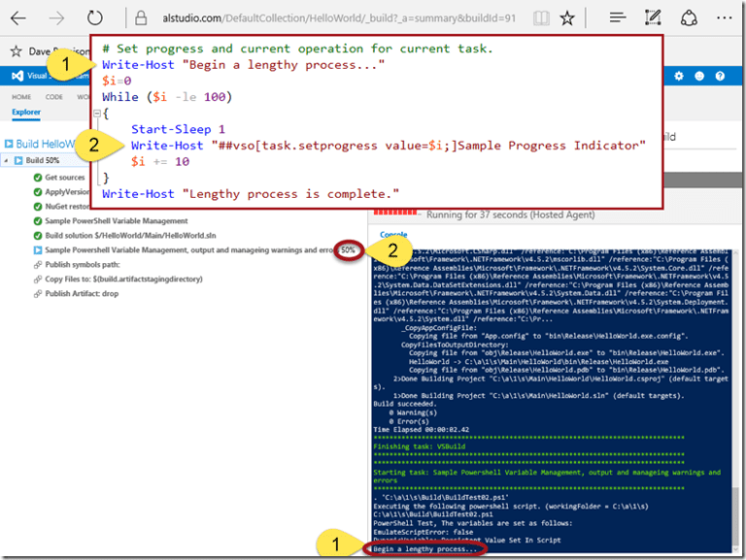Switch to the Console tab
The width and height of the screenshot is (746, 560).
click(x=393, y=234)
